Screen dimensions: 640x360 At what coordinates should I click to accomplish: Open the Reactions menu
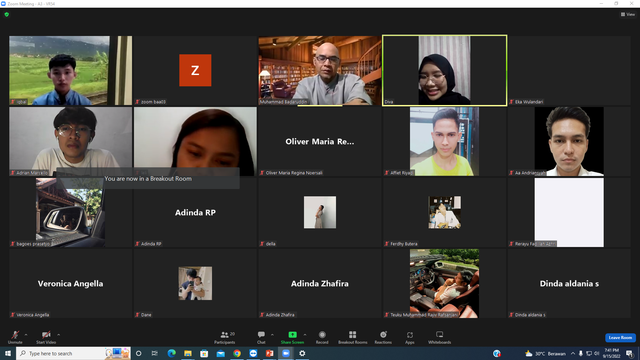pyautogui.click(x=383, y=337)
